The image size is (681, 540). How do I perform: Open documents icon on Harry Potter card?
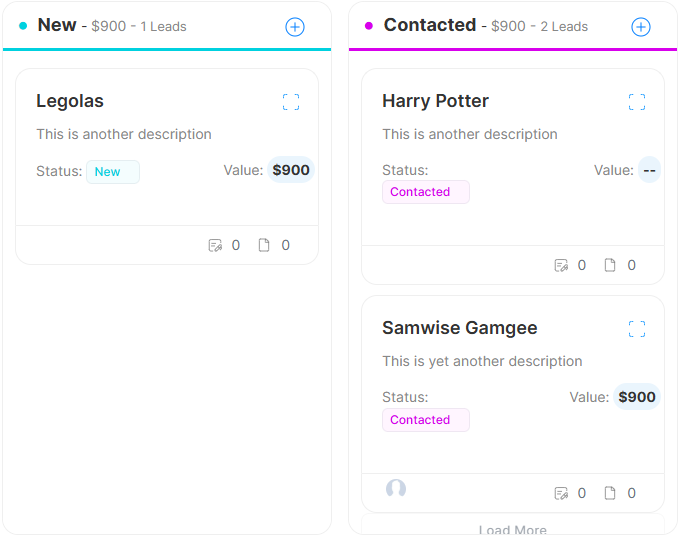click(610, 265)
